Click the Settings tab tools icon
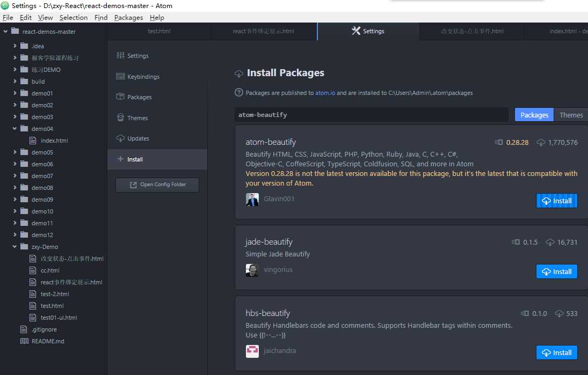This screenshot has width=588, height=375. tap(356, 31)
